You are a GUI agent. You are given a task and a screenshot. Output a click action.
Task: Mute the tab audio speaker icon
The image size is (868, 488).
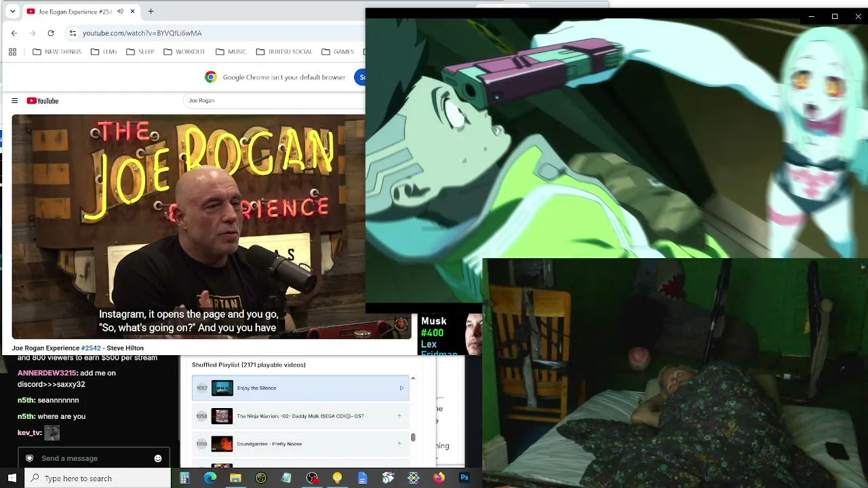[120, 12]
